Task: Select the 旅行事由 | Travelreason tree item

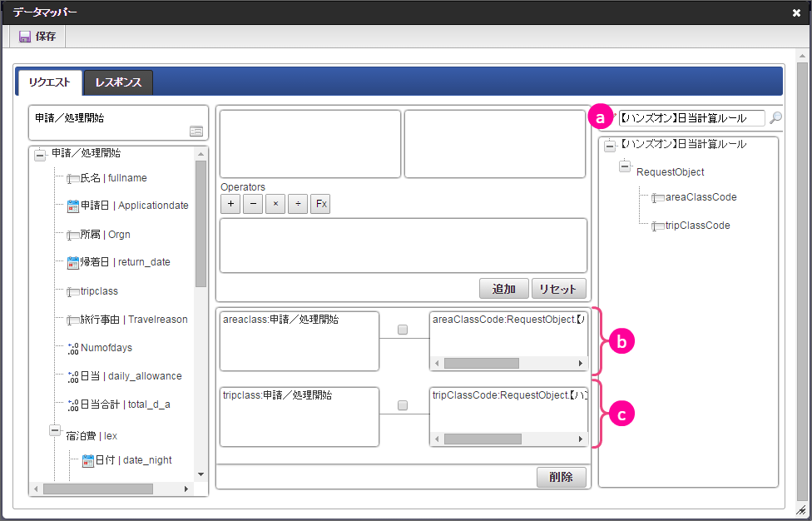Action: (x=134, y=320)
